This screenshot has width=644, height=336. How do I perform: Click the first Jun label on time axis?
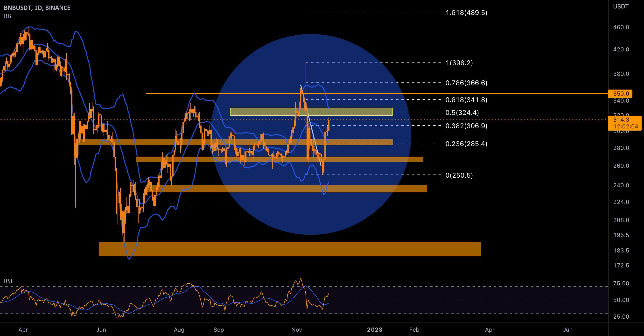[x=101, y=330]
